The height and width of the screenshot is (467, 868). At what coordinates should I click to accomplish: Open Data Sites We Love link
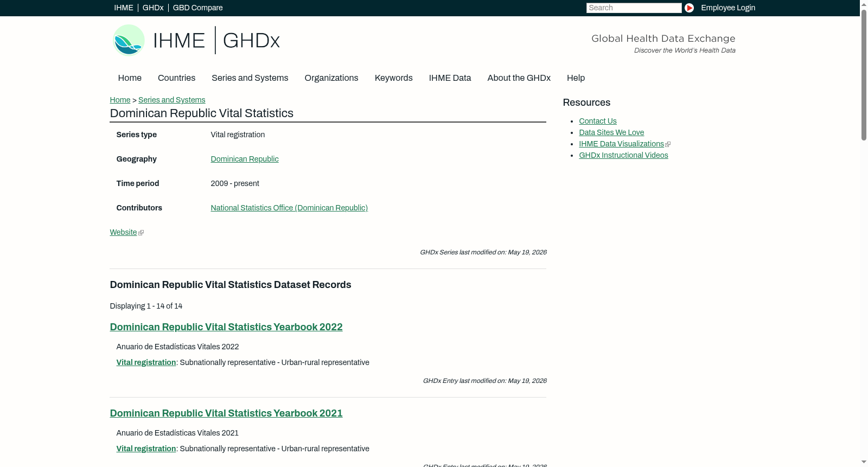611,132
